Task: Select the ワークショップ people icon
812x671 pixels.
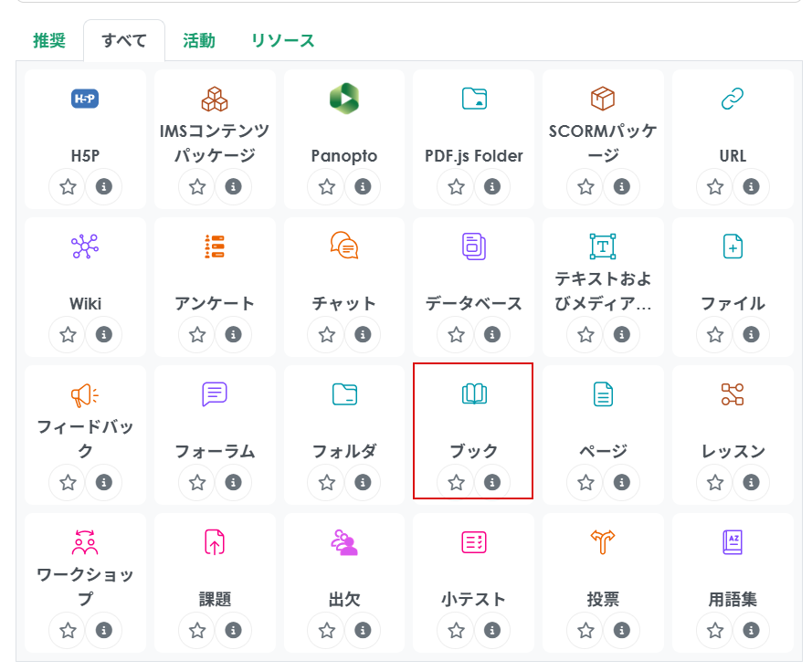Action: pos(85,541)
